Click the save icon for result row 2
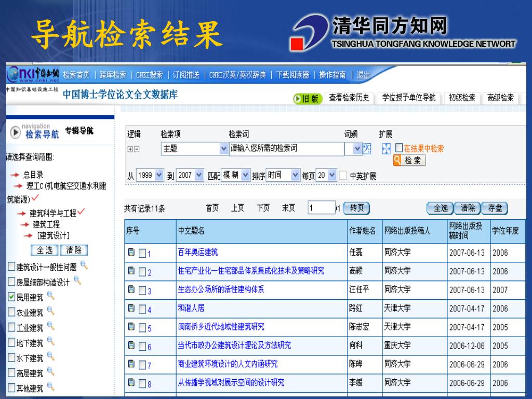 [x=131, y=271]
